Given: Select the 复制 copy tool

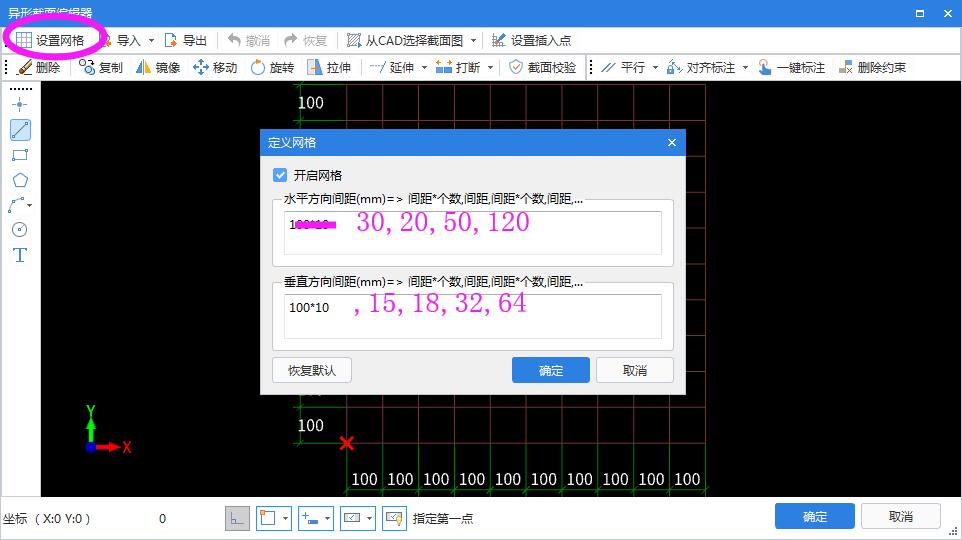Looking at the screenshot, I should tap(101, 68).
